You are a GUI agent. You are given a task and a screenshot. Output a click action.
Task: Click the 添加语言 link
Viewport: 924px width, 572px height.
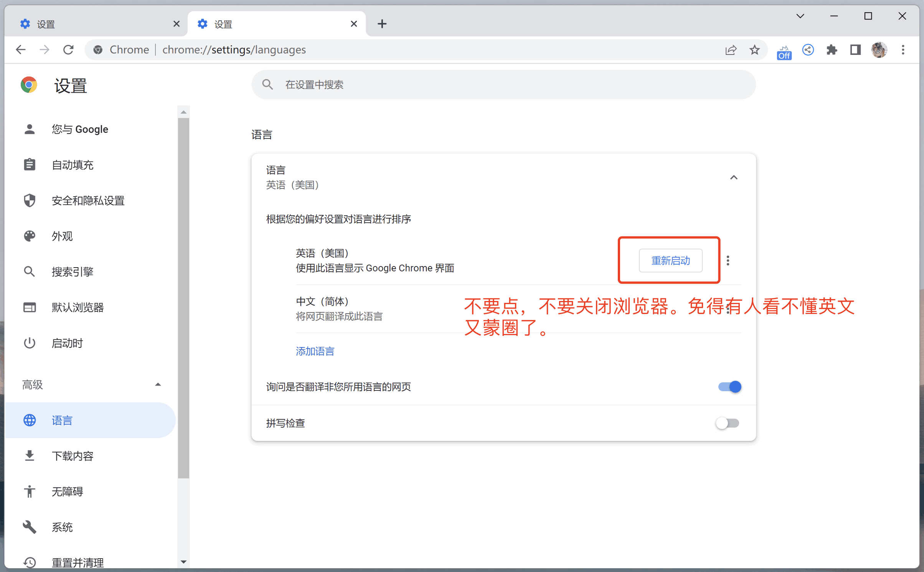[x=315, y=351]
